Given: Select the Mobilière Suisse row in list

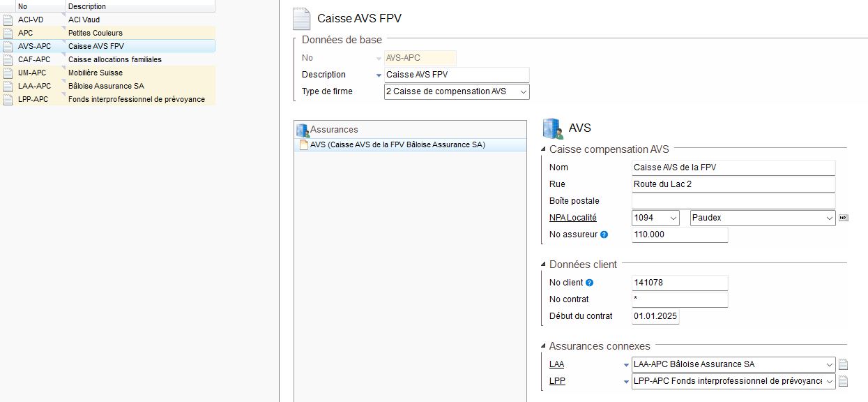Looking at the screenshot, I should coord(108,73).
